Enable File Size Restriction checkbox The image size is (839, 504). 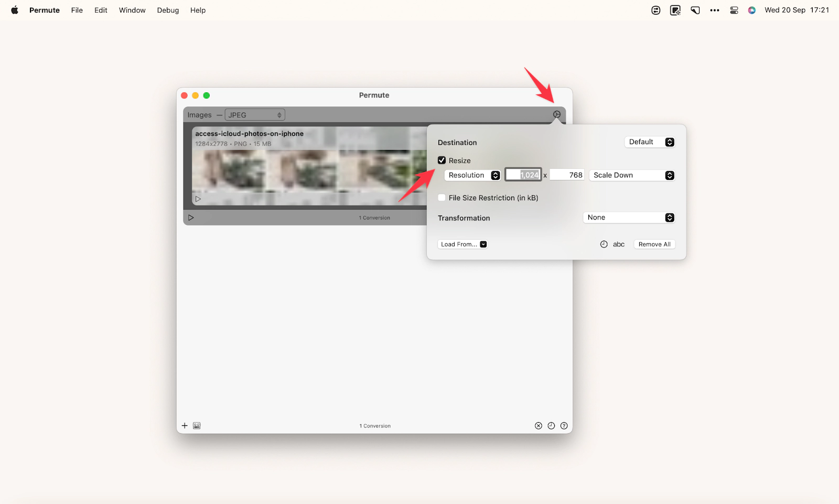tap(442, 198)
